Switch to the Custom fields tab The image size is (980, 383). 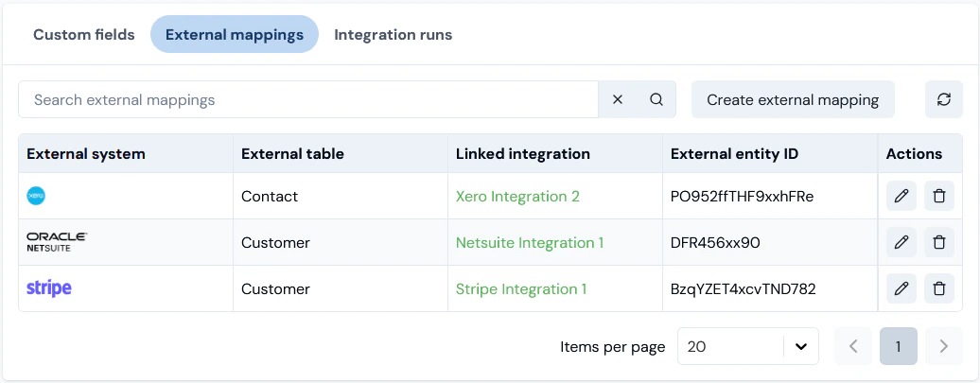tap(84, 35)
